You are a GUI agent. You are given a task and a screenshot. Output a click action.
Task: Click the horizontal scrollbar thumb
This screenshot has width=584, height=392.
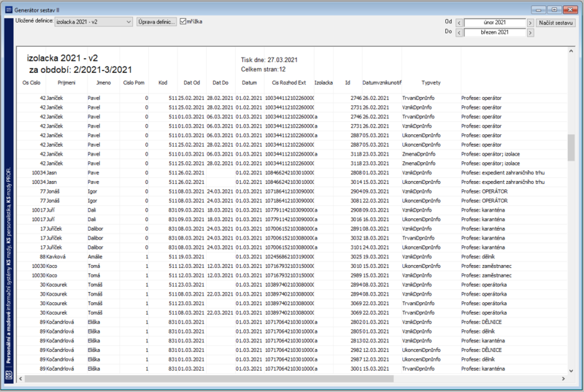coord(209,379)
